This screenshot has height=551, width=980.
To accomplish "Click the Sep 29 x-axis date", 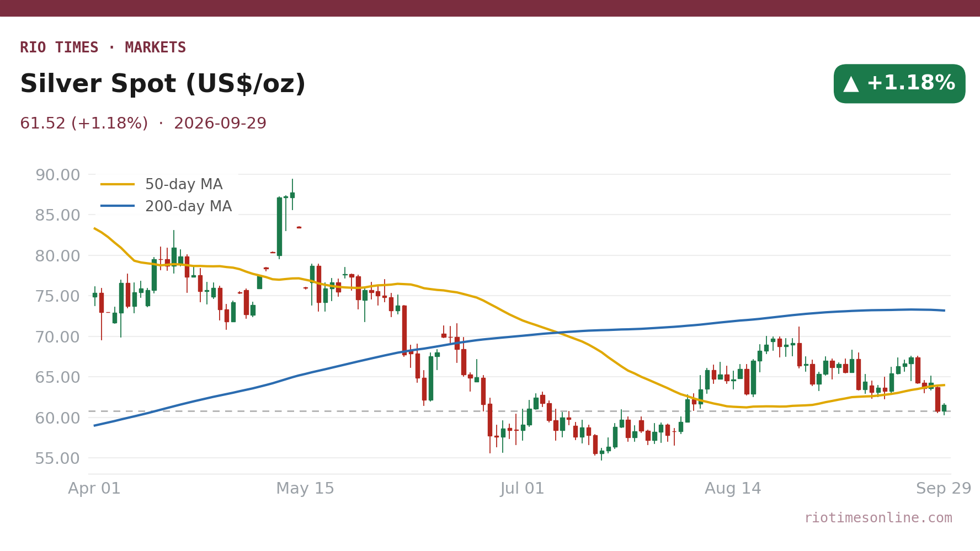I will click(944, 489).
